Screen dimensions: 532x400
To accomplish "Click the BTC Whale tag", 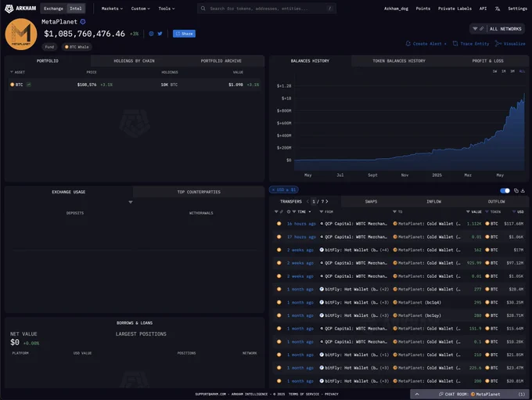I will point(77,47).
